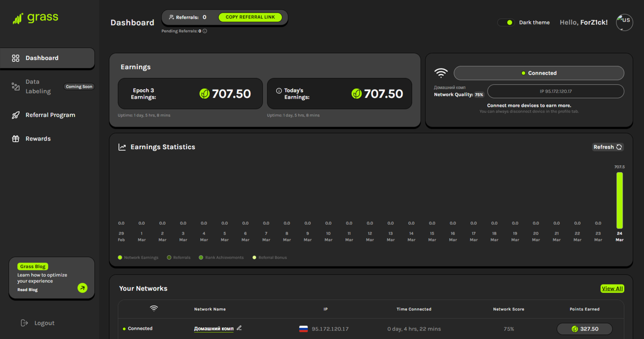Click the 0 day, 4 hrs, 22 mins cell

click(x=414, y=329)
